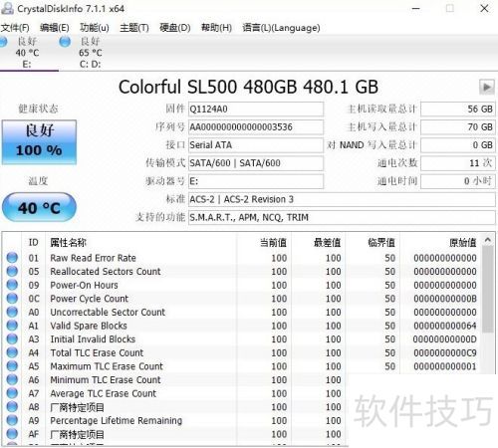
Task: Click status circle for attribute A8
Action: click(x=12, y=407)
